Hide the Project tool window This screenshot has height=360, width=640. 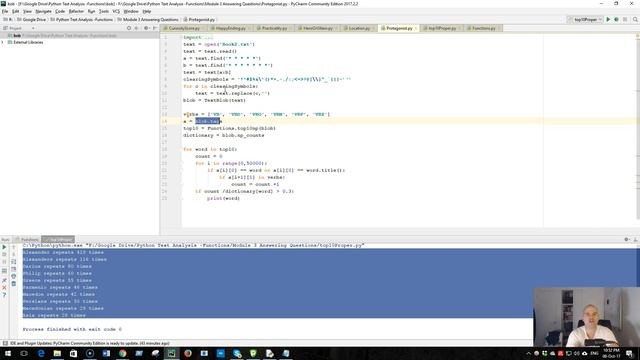[155, 28]
